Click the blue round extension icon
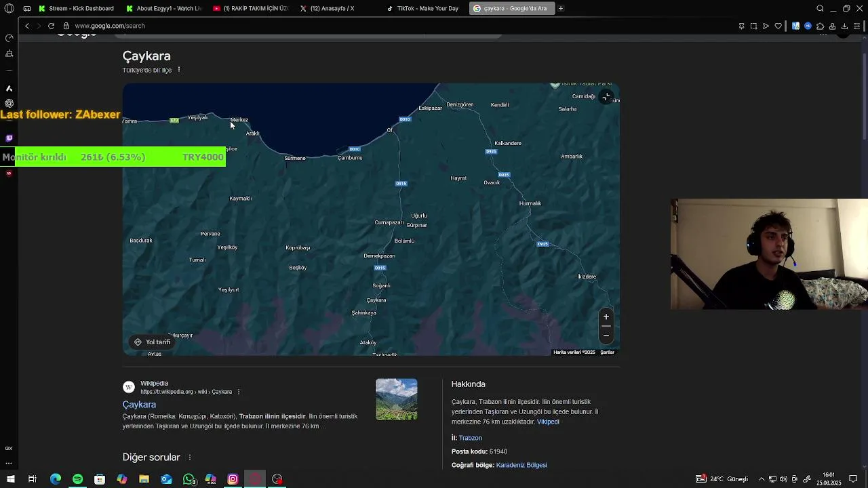Image resolution: width=868 pixels, height=488 pixels. [808, 26]
